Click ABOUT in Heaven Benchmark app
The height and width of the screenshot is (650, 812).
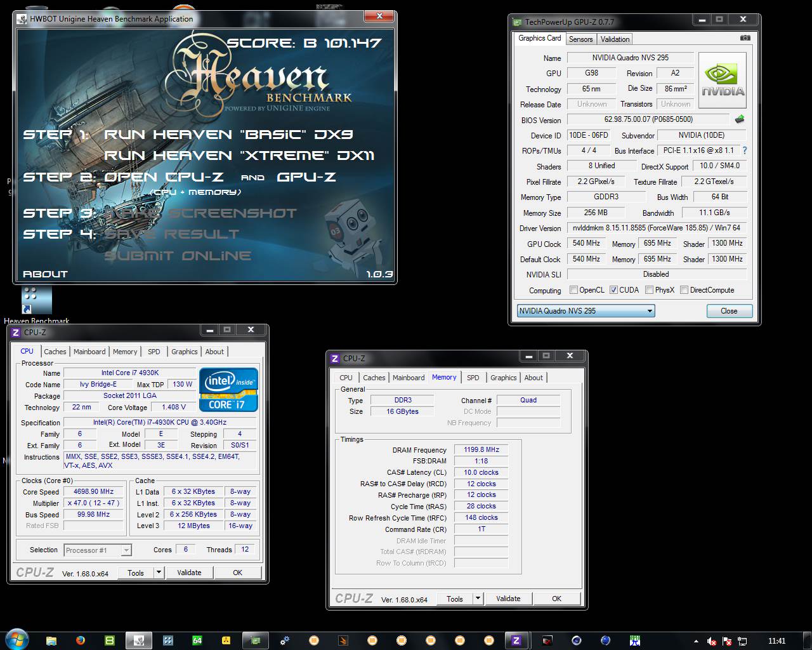pyautogui.click(x=45, y=274)
